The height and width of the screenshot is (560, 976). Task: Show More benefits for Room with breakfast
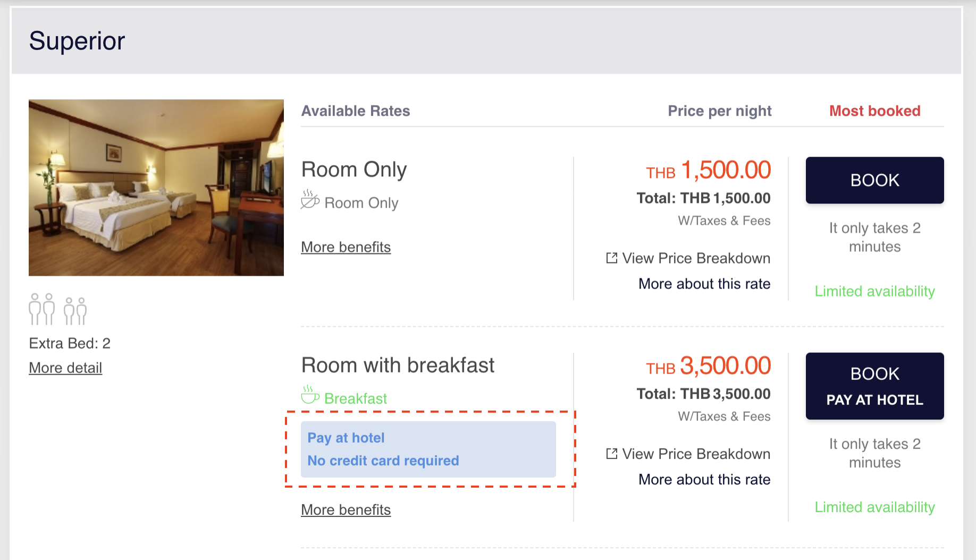click(x=346, y=510)
